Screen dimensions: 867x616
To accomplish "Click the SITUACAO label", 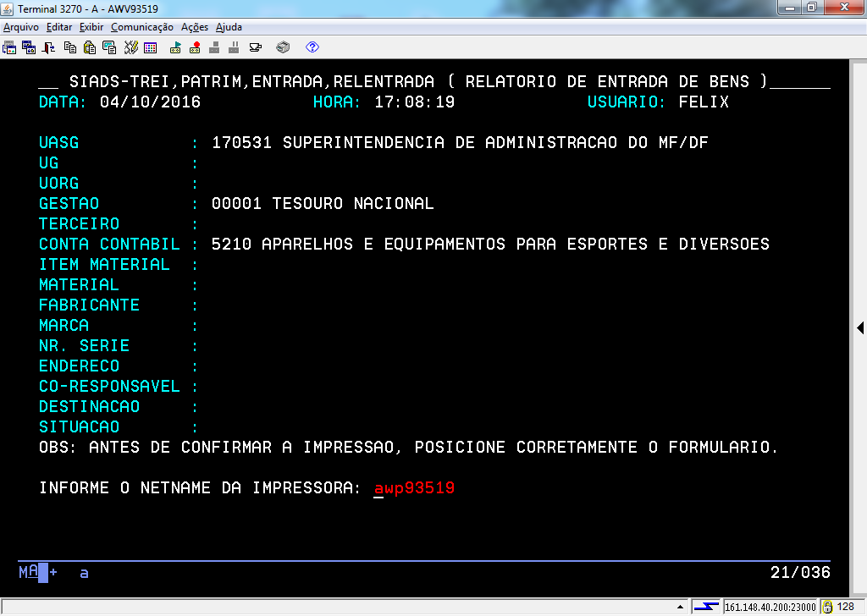I will (79, 427).
